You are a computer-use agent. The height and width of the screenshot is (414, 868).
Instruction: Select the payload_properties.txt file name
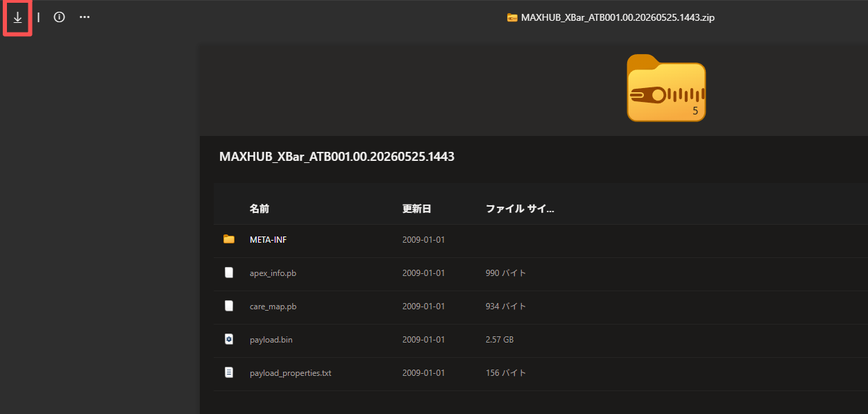[290, 373]
